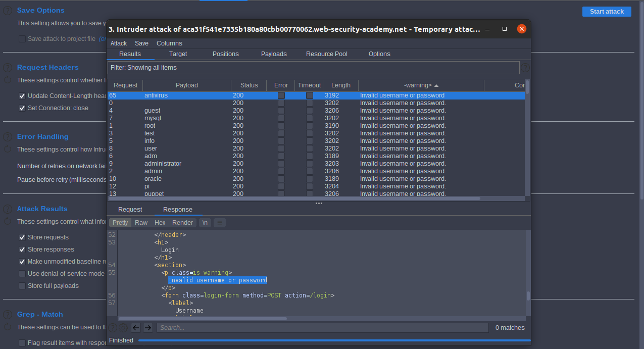The height and width of the screenshot is (349, 644).
Task: Switch to the Resource Pool tab
Action: click(x=326, y=54)
